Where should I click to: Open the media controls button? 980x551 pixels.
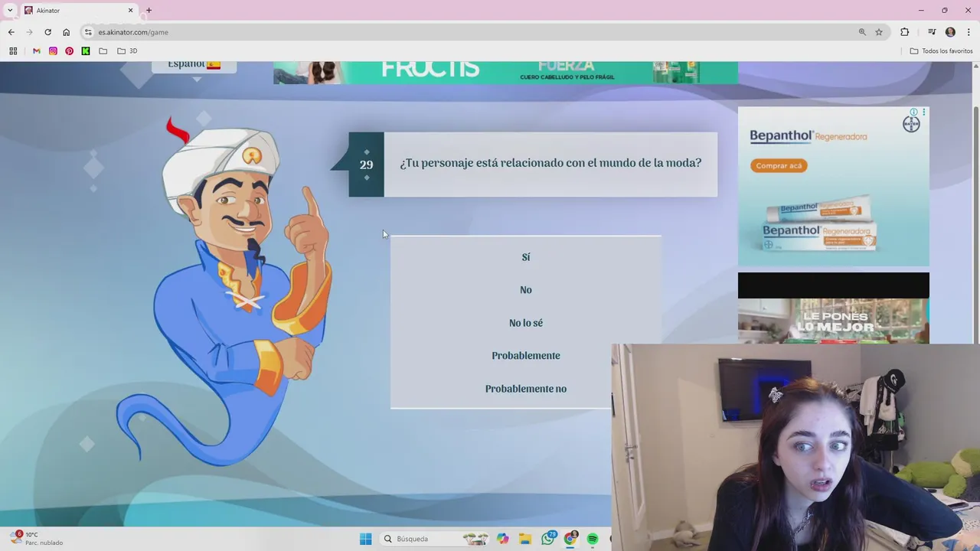coord(932,32)
